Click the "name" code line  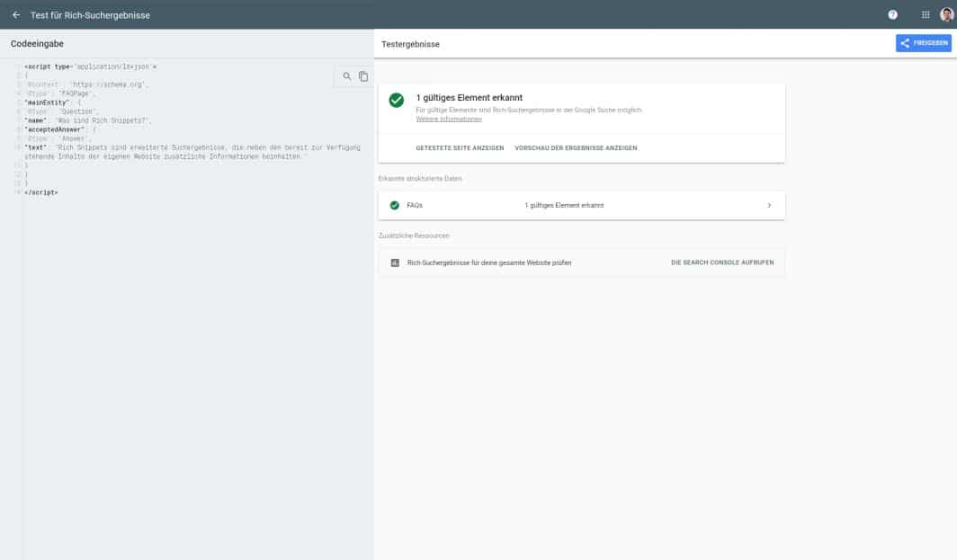tap(88, 120)
